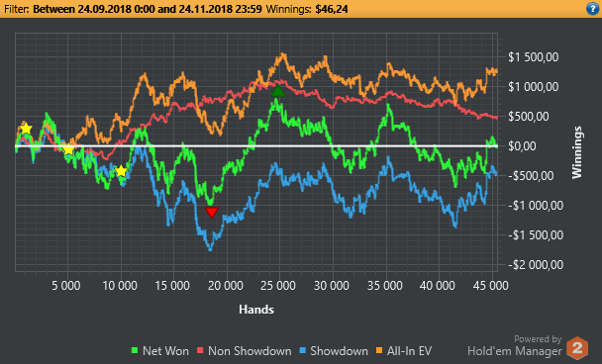Click the Net Won legend label
602x364 pixels.
pos(165,350)
